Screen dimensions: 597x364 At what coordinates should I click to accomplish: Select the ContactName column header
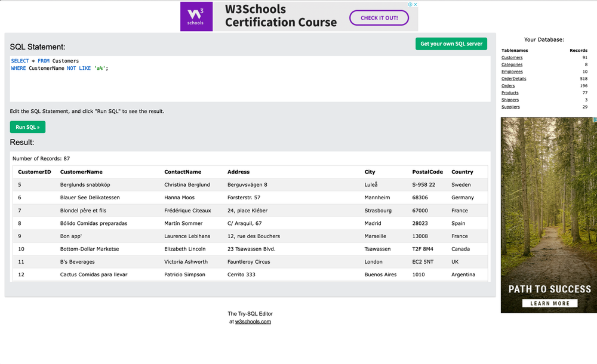(x=183, y=172)
